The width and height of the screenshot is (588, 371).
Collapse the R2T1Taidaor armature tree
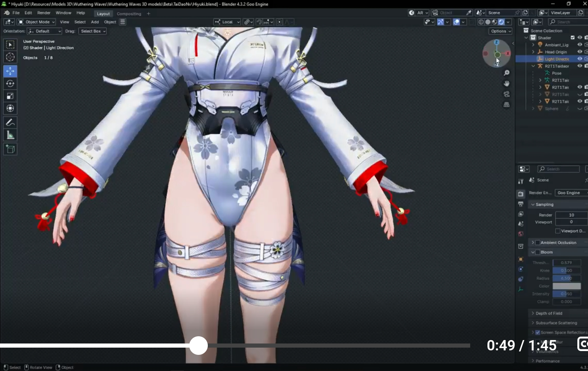pyautogui.click(x=533, y=66)
